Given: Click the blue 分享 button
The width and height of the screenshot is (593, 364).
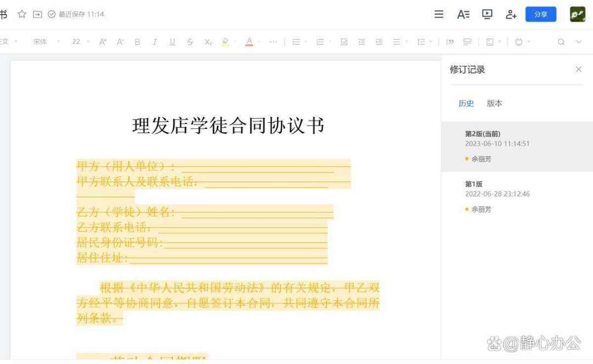Looking at the screenshot, I should click(540, 14).
